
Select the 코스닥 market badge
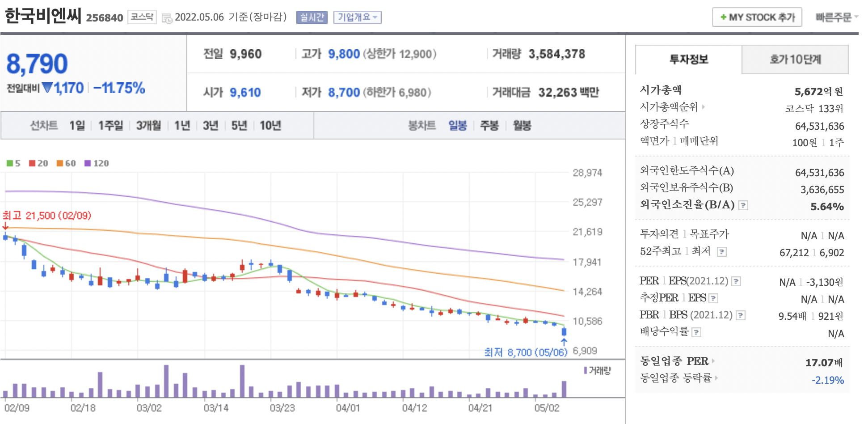point(142,17)
